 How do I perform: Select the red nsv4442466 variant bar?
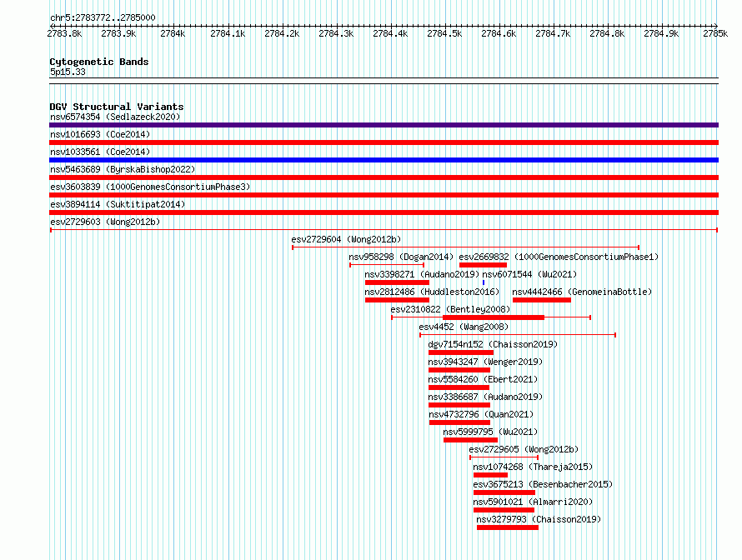pyautogui.click(x=541, y=300)
